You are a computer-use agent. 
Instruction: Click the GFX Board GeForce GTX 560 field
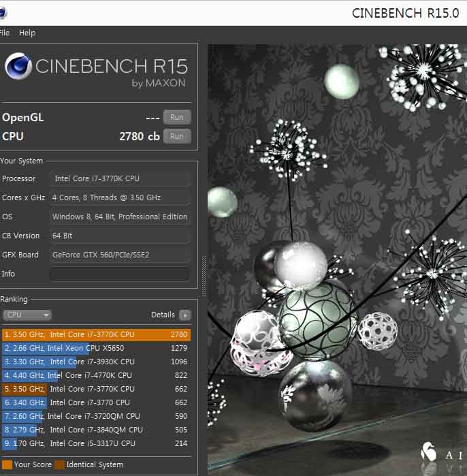point(120,255)
